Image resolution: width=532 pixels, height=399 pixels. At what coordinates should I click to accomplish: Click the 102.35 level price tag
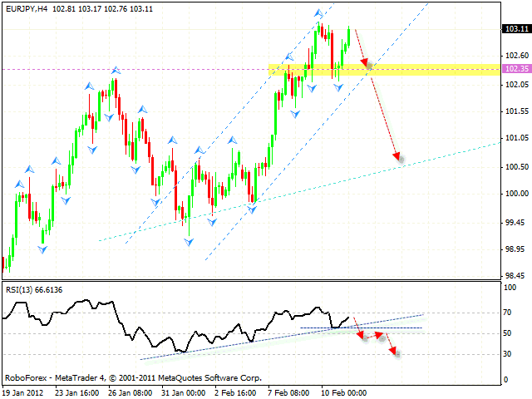(516, 69)
